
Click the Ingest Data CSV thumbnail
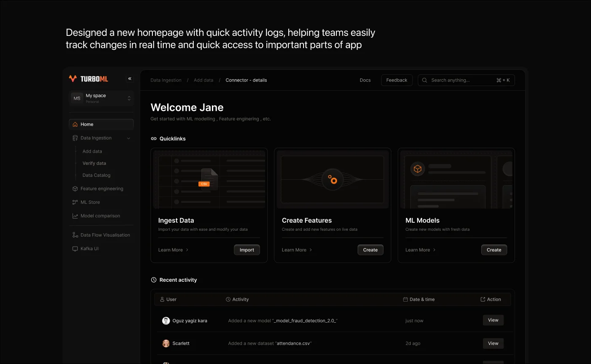209,179
